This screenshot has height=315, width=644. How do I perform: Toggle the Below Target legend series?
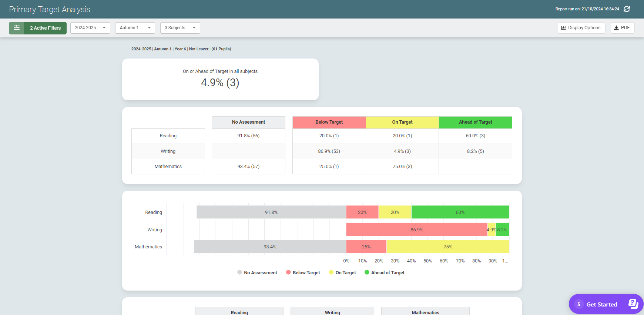point(303,273)
